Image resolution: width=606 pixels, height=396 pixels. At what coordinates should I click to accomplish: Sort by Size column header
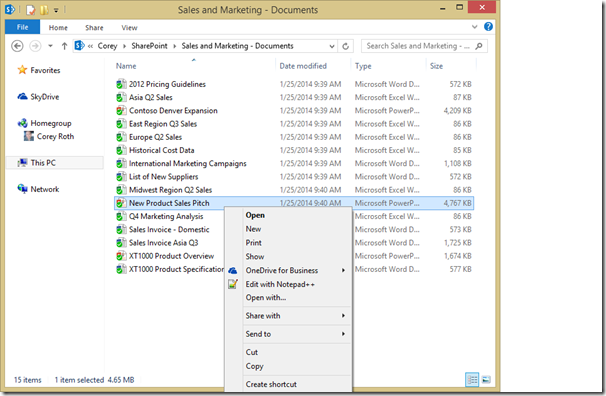click(x=436, y=66)
